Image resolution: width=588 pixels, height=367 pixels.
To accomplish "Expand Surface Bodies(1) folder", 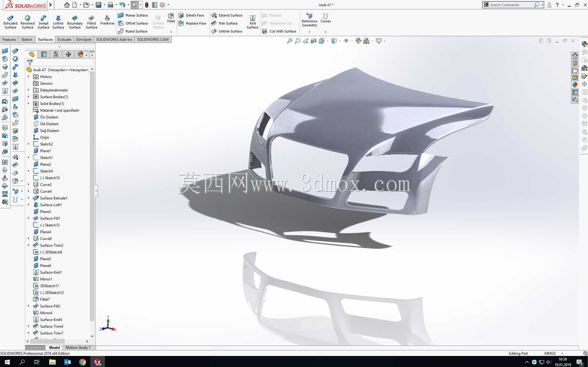I will point(29,97).
